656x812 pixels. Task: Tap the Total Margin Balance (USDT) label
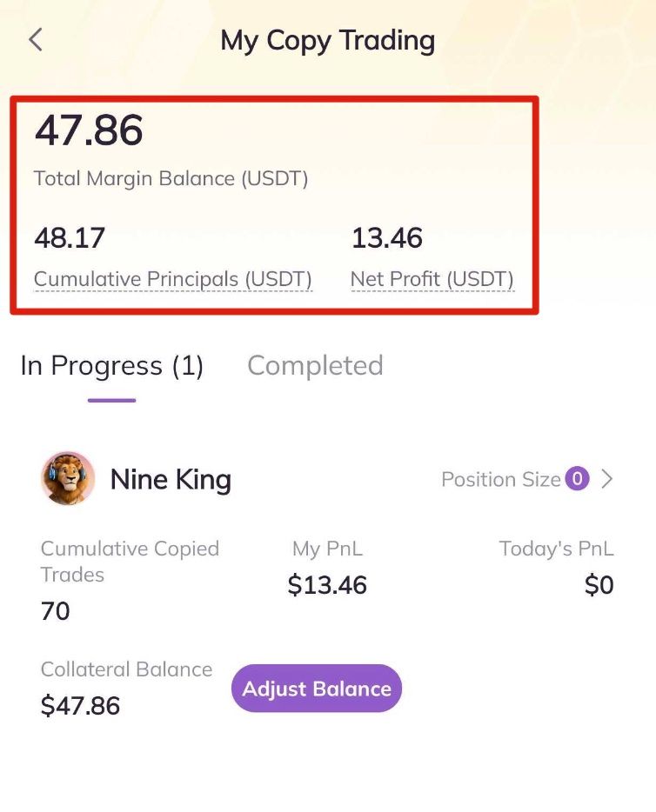tap(171, 179)
